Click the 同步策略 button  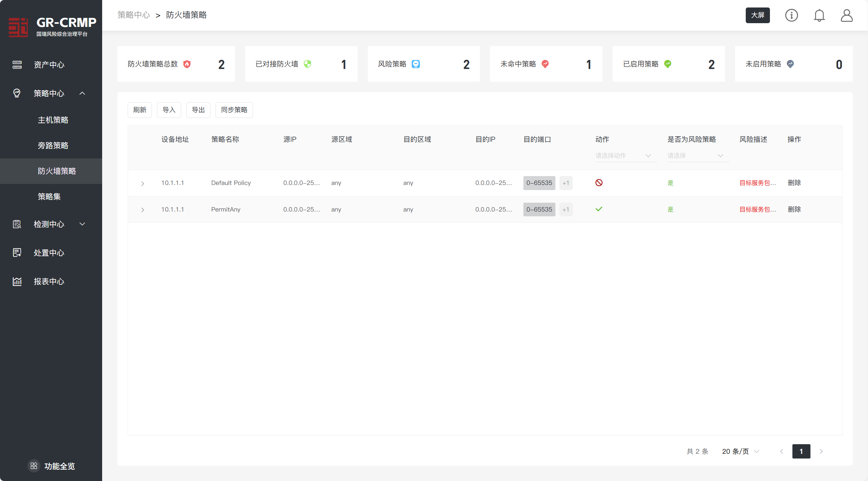click(x=234, y=110)
